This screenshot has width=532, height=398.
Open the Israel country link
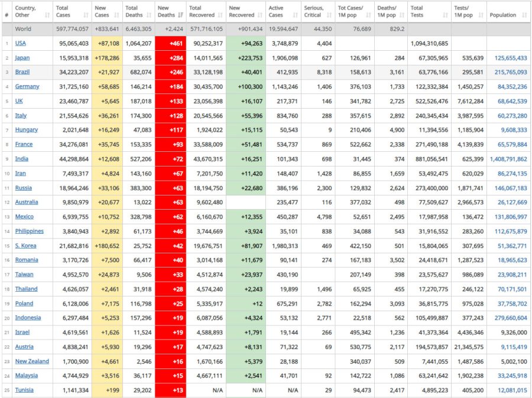[22, 332]
